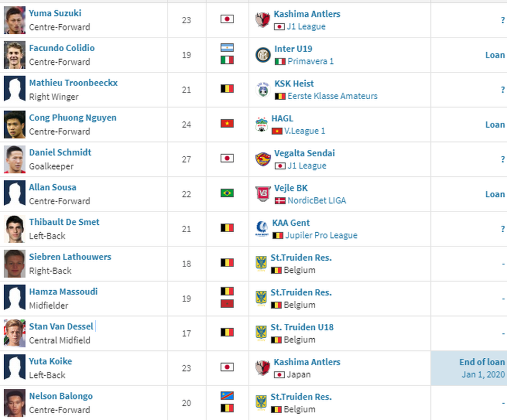
Task: Click the St. Truiden U18 crest
Action: [x=261, y=333]
